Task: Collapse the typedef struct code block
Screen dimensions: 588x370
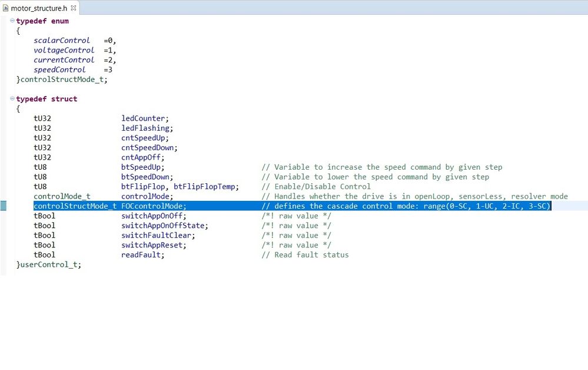Action: point(11,98)
